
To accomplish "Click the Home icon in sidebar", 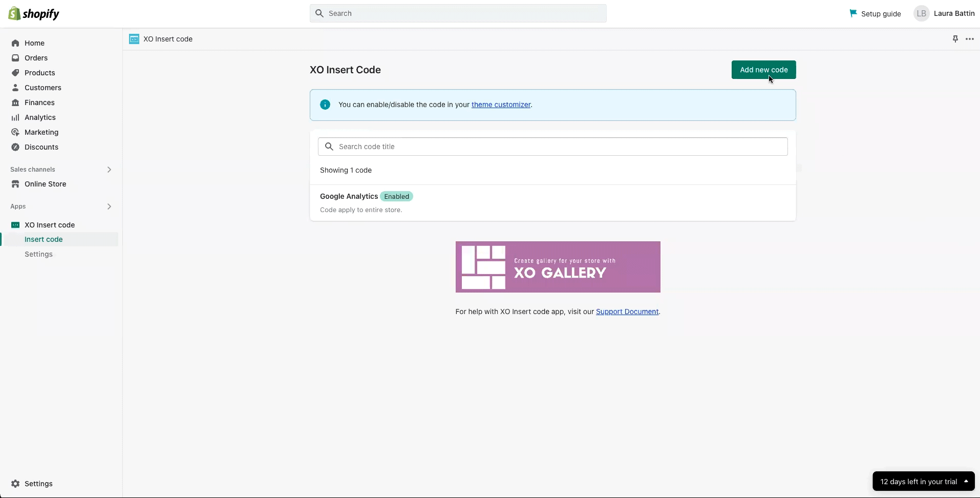I will coord(15,43).
